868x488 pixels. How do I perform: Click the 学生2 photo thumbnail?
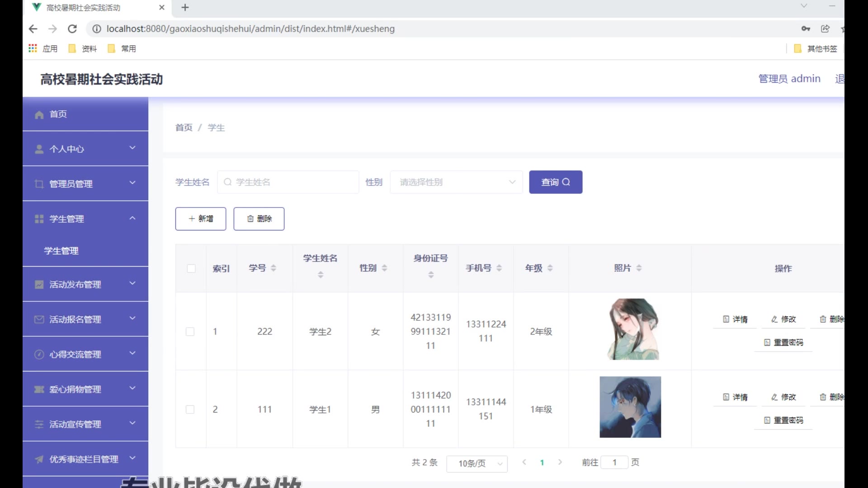632,329
